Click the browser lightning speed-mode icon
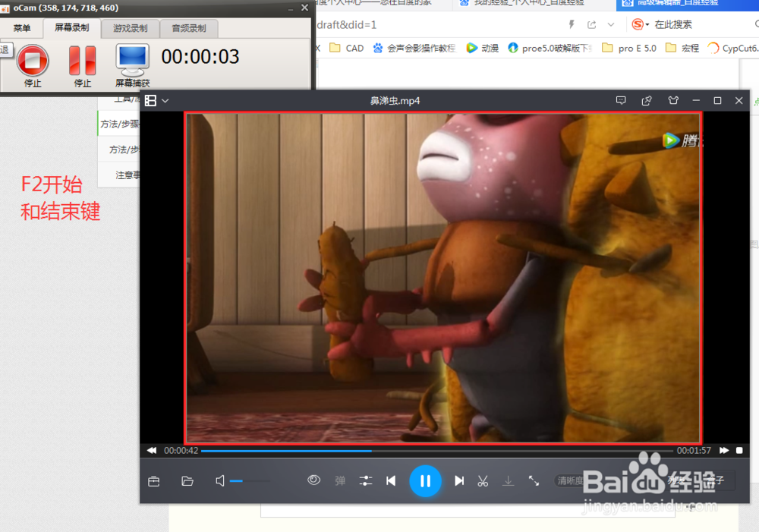 (572, 24)
